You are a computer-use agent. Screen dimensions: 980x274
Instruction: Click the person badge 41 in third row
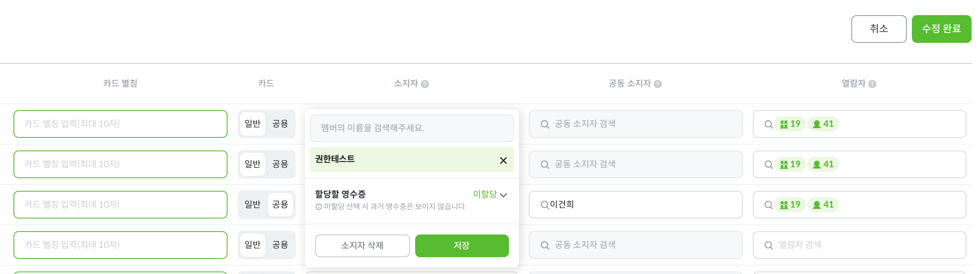(x=823, y=205)
